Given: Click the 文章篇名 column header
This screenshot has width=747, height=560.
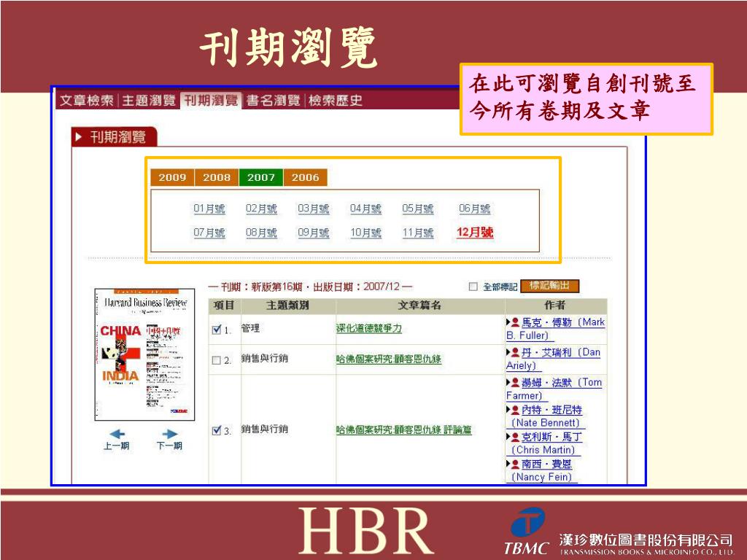Looking at the screenshot, I should (419, 306).
